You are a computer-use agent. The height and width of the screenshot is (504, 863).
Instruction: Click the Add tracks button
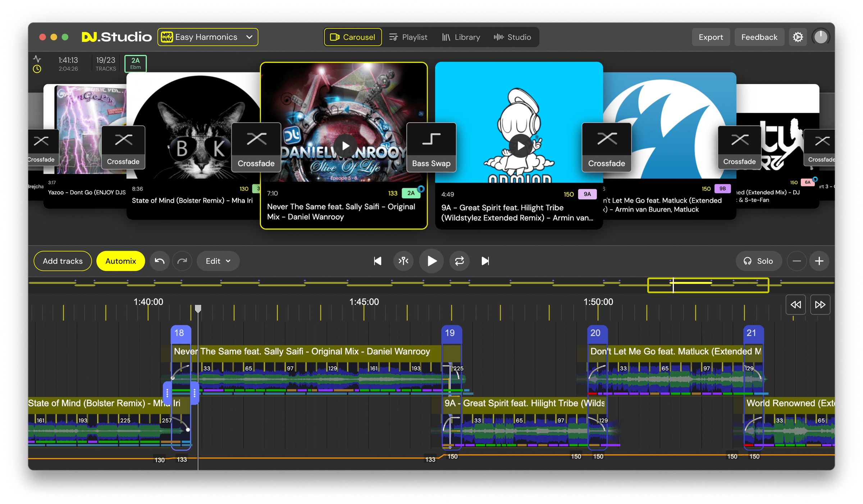click(x=63, y=261)
